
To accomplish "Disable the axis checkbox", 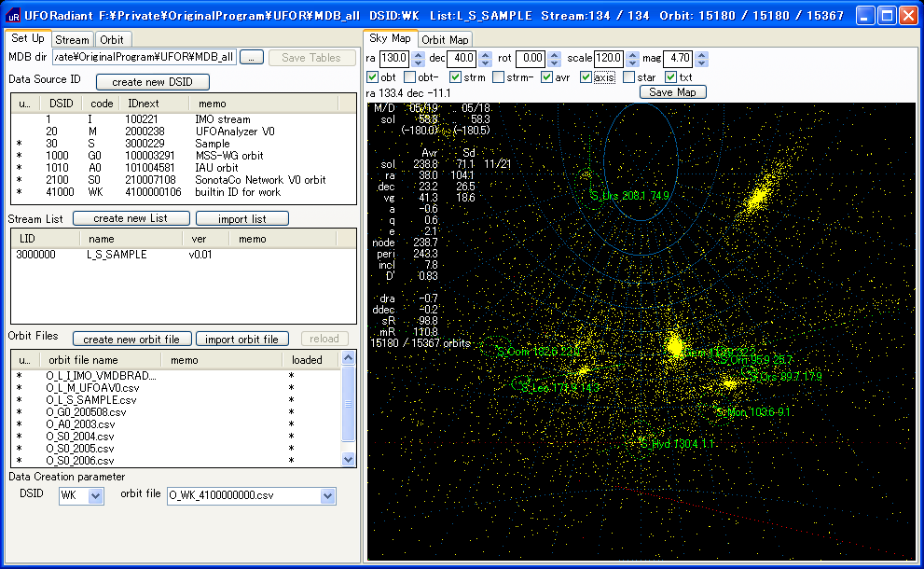I will [586, 77].
